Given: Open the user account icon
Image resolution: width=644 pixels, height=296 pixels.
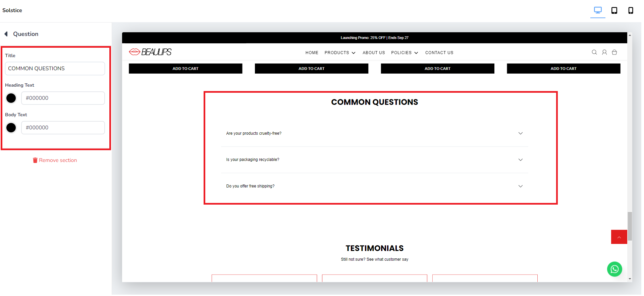Looking at the screenshot, I should 604,52.
